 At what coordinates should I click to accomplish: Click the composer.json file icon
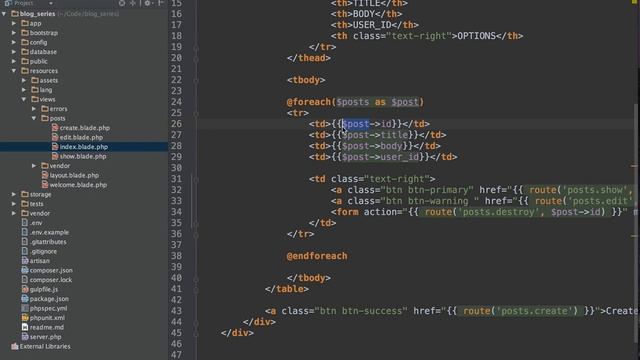point(25,270)
